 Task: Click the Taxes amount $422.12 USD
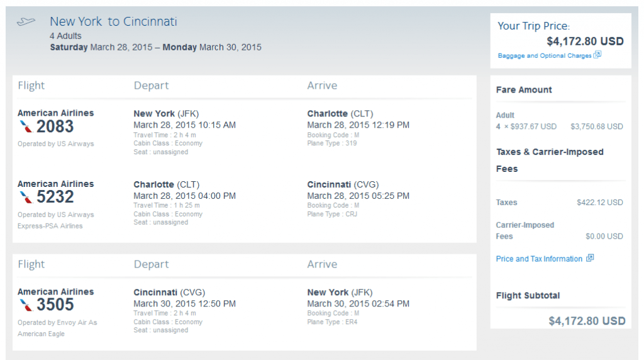[x=599, y=202]
